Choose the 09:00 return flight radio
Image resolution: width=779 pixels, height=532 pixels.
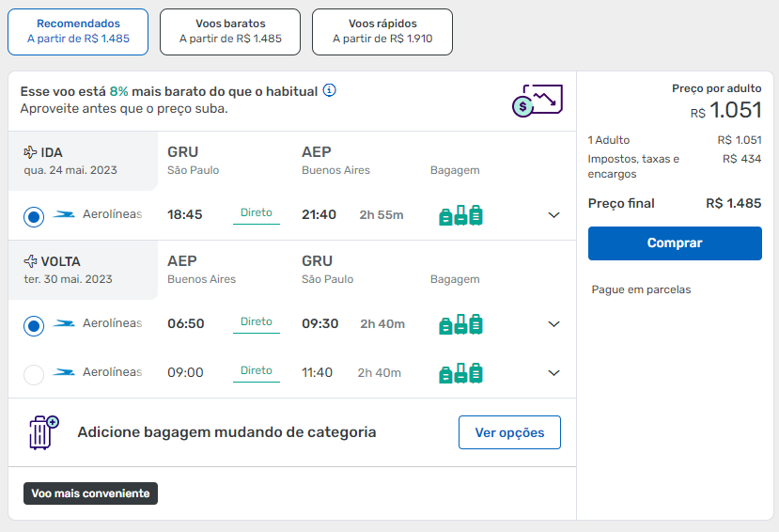pyautogui.click(x=34, y=375)
